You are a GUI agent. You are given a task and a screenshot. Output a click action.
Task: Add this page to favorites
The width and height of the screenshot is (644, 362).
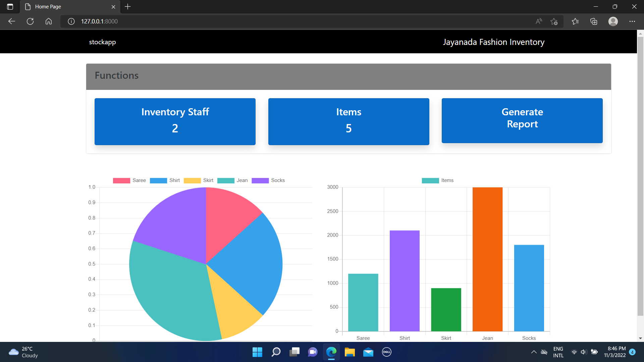click(554, 21)
